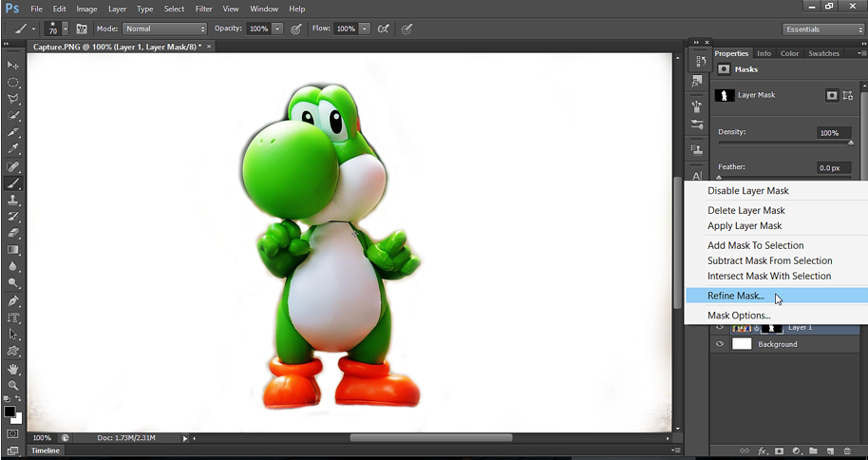This screenshot has width=868, height=460.
Task: Open the Clone Source panel icon
Action: click(x=697, y=149)
